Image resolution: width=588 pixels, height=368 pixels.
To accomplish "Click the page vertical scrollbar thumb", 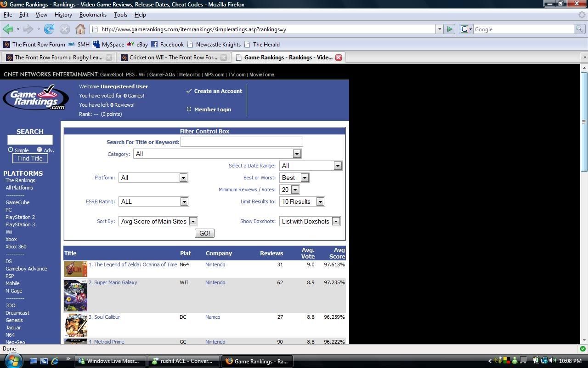I will 584,122.
